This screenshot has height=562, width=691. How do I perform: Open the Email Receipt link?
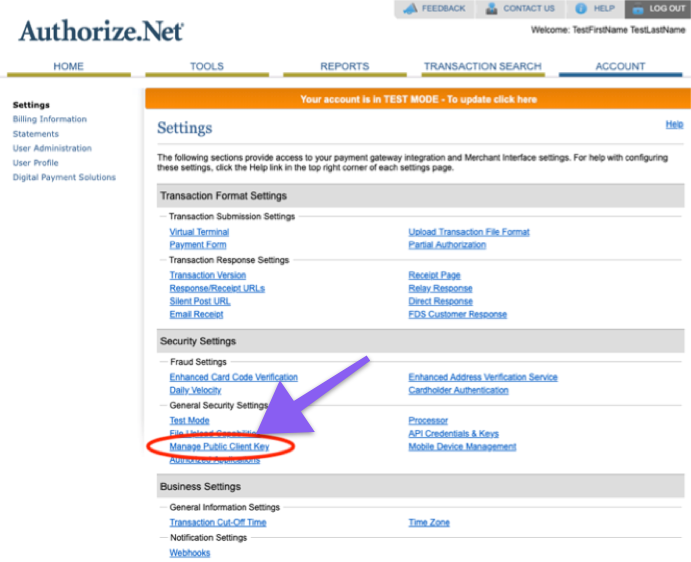coord(197,314)
